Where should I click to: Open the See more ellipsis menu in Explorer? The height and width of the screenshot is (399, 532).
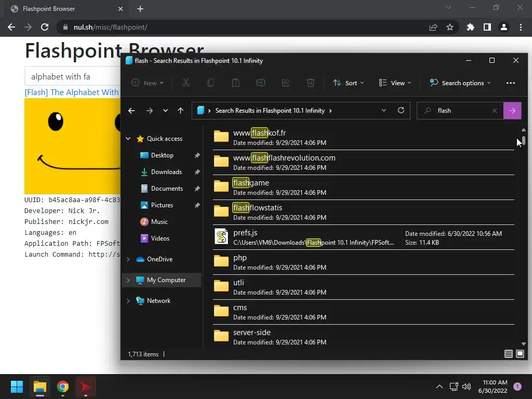pos(511,83)
